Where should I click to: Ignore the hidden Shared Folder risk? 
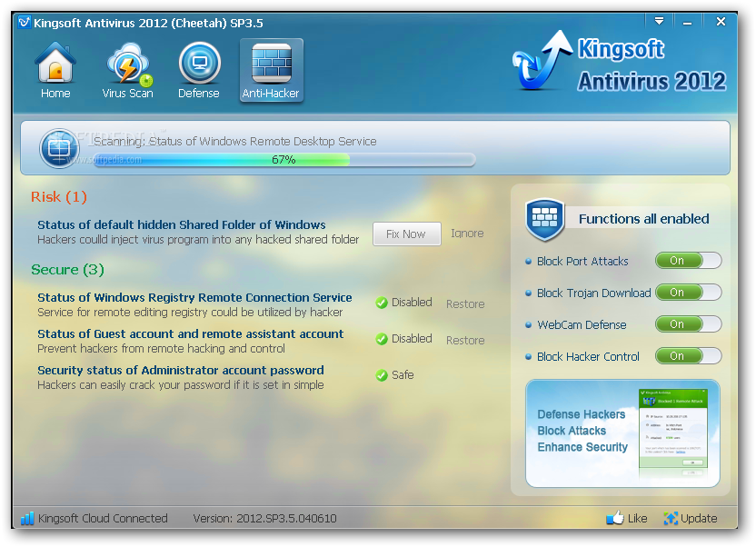[x=467, y=234]
